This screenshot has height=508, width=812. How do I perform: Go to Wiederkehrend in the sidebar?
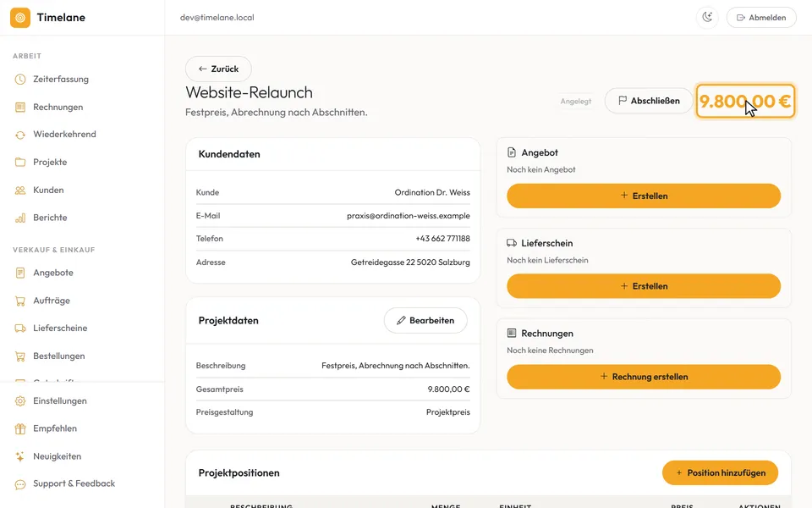[x=64, y=135]
